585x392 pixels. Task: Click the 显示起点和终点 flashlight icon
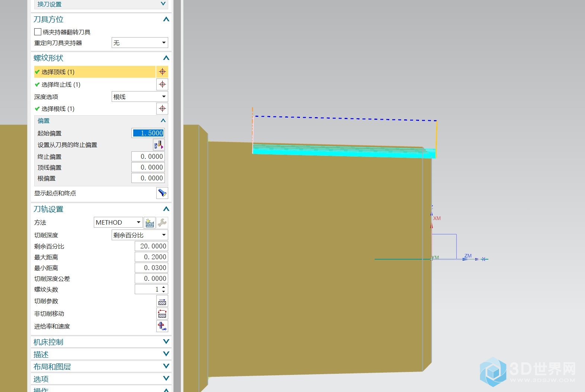(x=162, y=193)
